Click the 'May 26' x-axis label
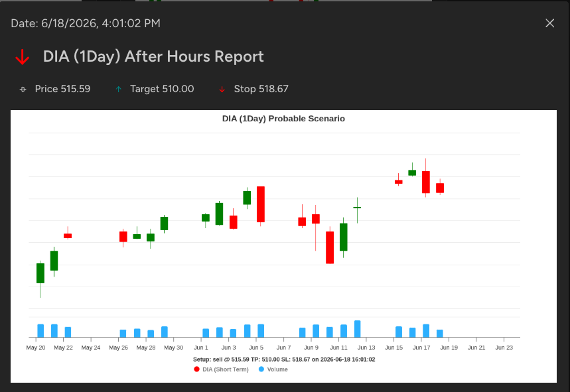The height and width of the screenshot is (392, 570). [x=119, y=348]
